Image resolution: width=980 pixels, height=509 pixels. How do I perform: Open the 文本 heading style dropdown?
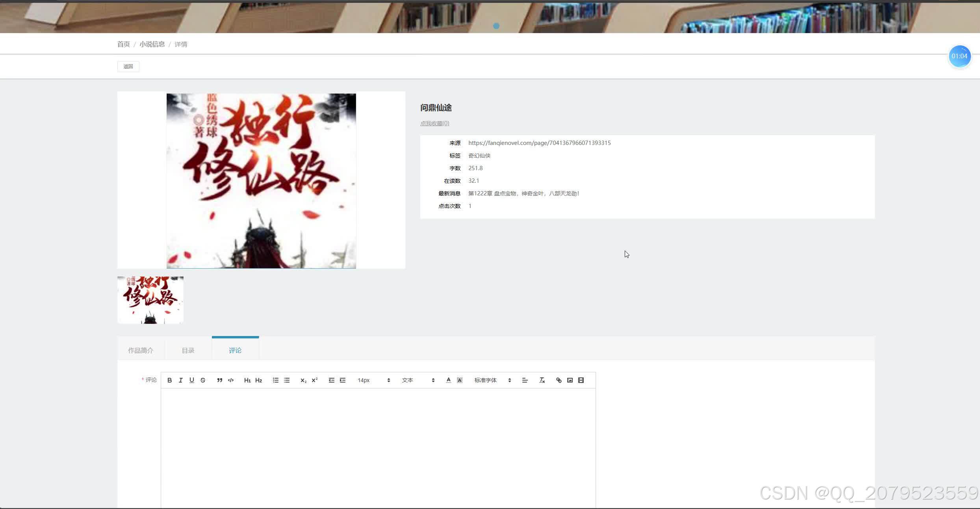pyautogui.click(x=418, y=380)
